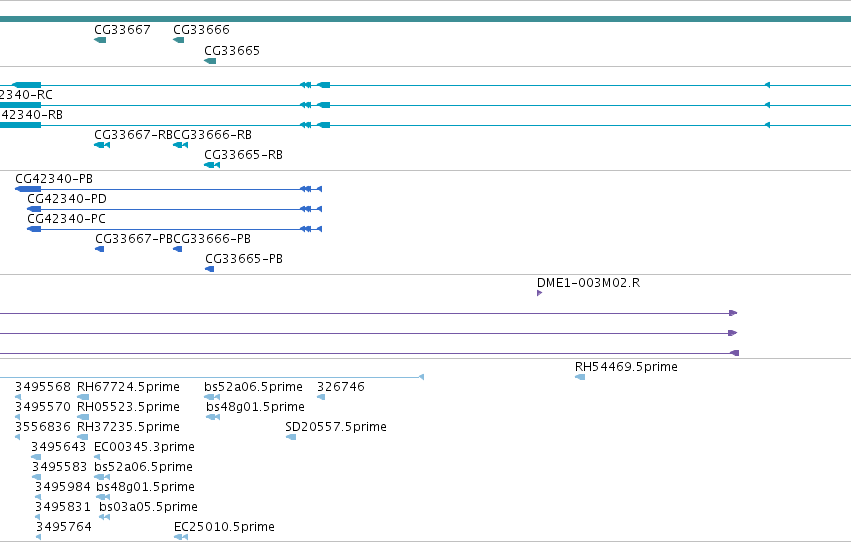This screenshot has width=851, height=542.
Task: Click the CG33666-PB protein feature
Action: pos(177,249)
